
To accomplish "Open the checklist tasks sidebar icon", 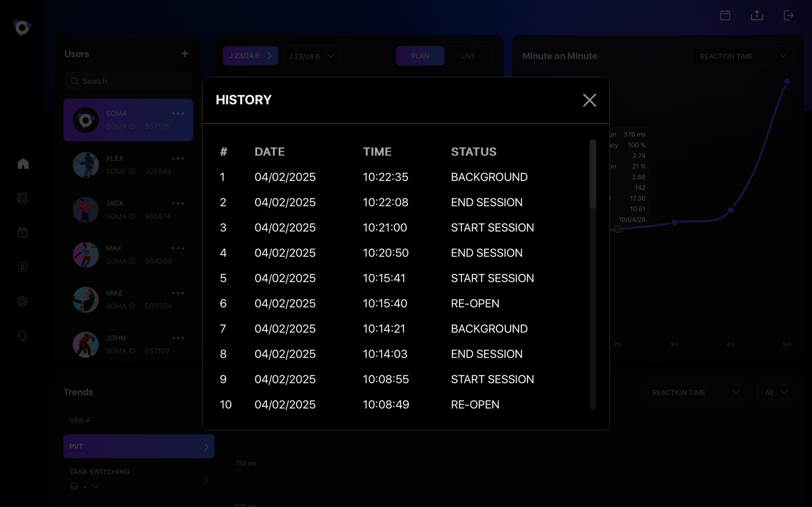I will (23, 198).
